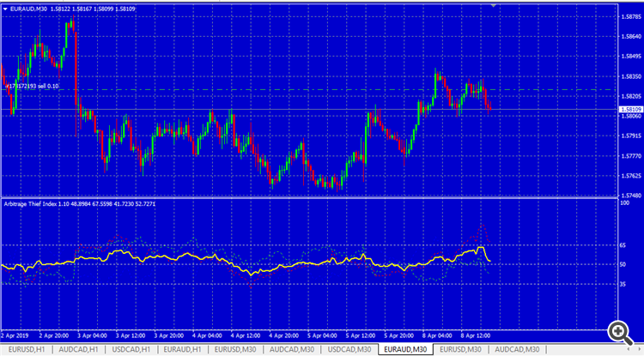Viewport: 644px width, 356px height.
Task: Click the 1.58350 price scale label
Action: click(632, 76)
